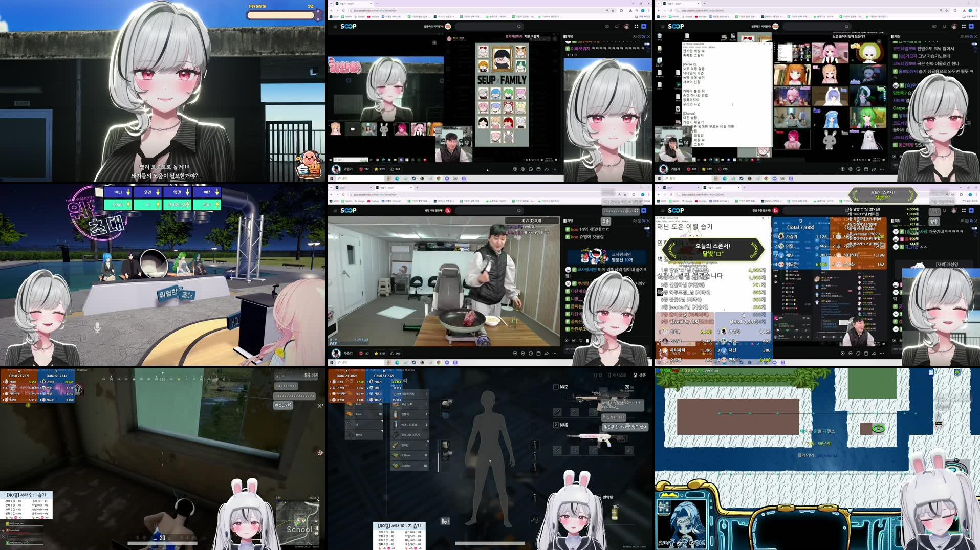Toggle theater mode in the player control bar
980x550 pixels.
point(538,169)
